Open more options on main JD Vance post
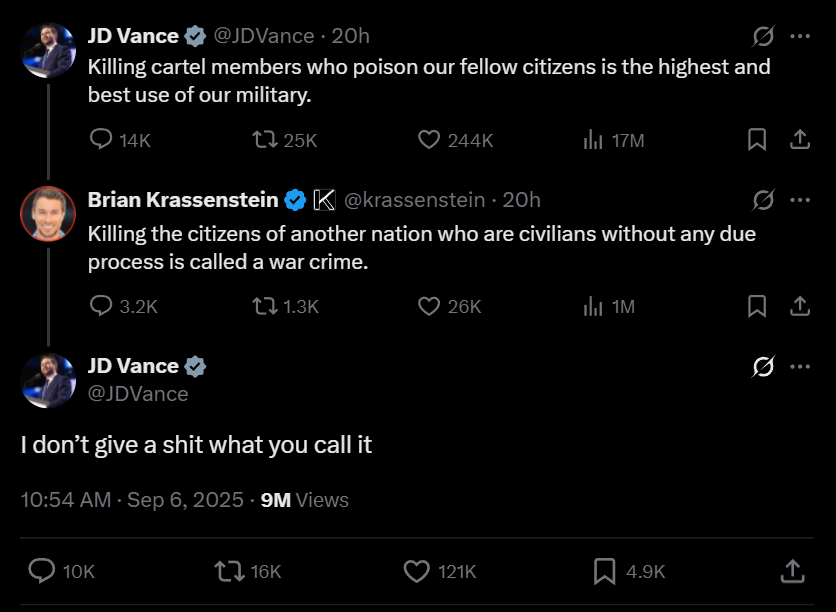The height and width of the screenshot is (612, 836). click(800, 366)
